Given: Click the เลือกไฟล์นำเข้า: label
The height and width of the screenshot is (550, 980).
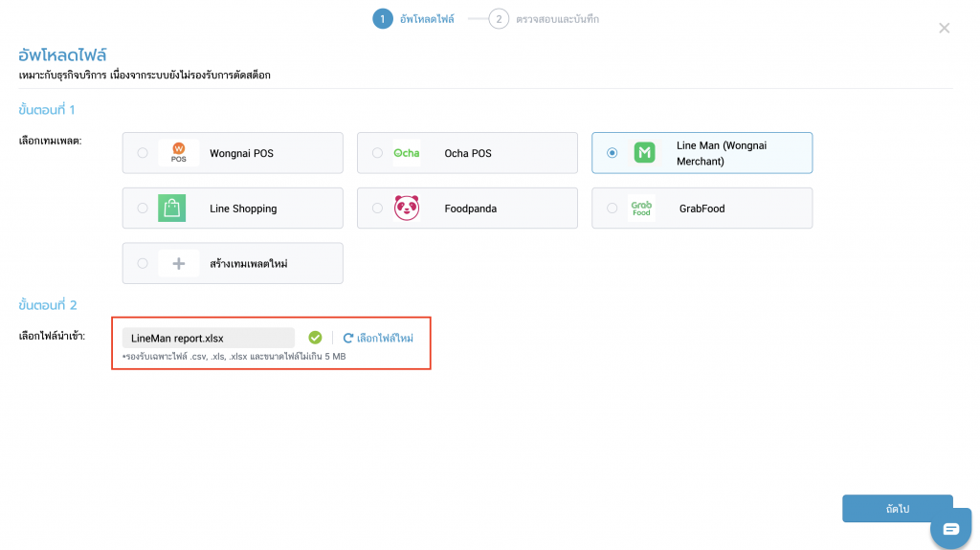Looking at the screenshot, I should (52, 337).
